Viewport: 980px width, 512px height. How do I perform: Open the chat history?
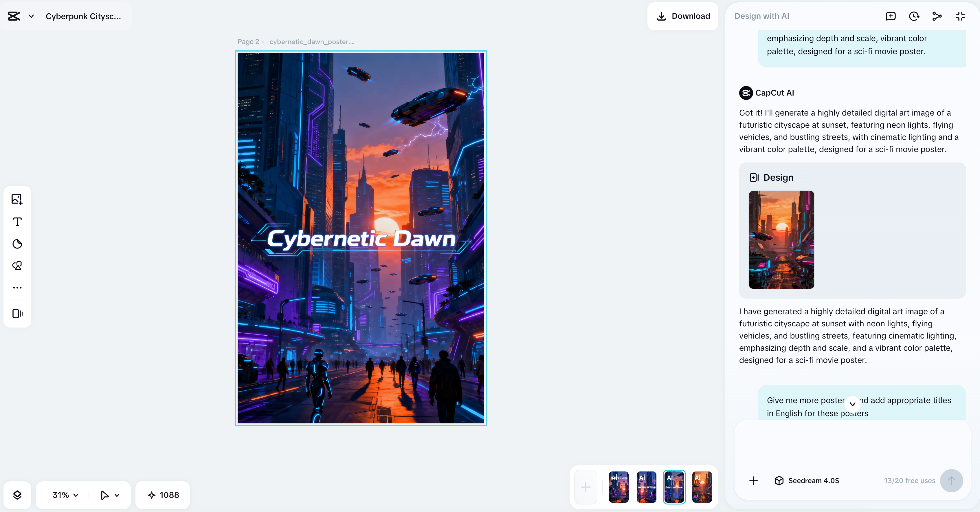(x=914, y=16)
